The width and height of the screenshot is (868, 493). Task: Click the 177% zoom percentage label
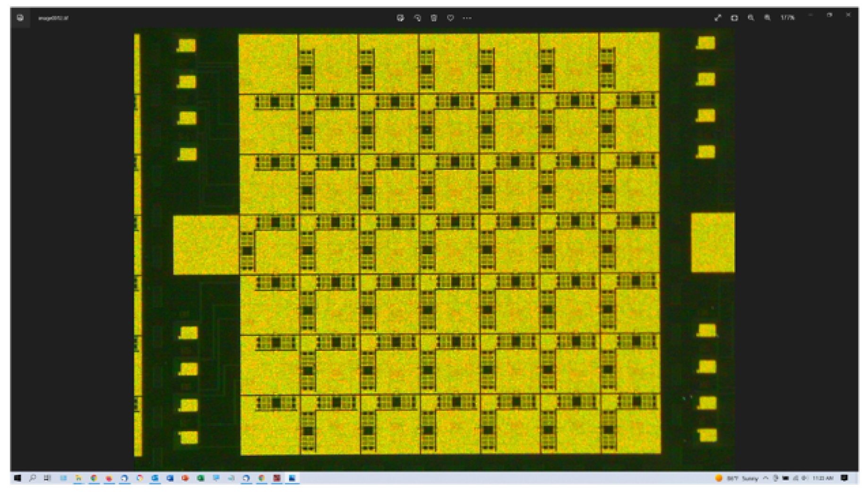click(x=787, y=18)
